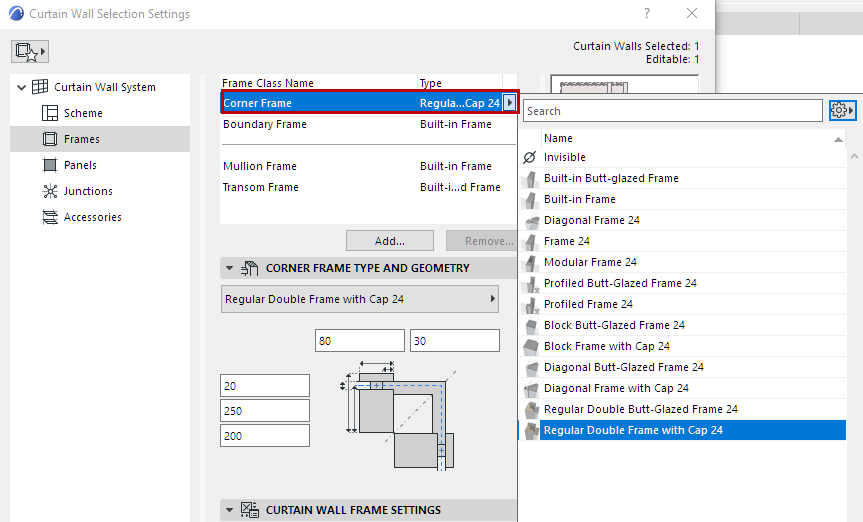
Task: Open the library settings gear button
Action: (x=843, y=111)
